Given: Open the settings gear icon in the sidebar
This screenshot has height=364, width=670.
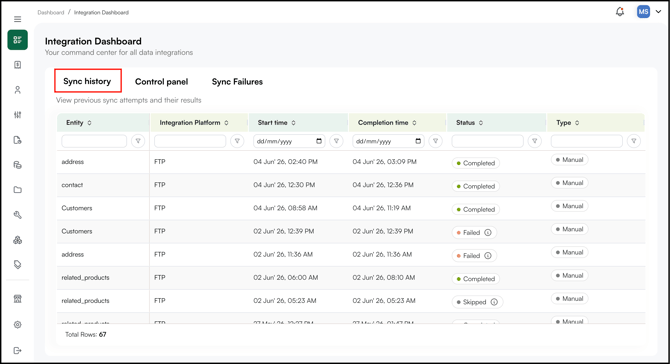Looking at the screenshot, I should 18,325.
